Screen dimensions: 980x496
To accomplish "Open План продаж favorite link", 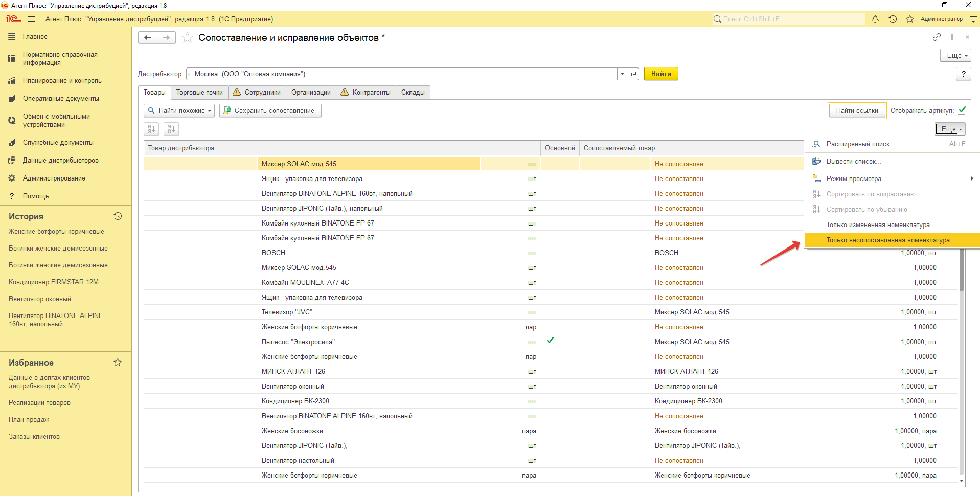I will point(29,420).
